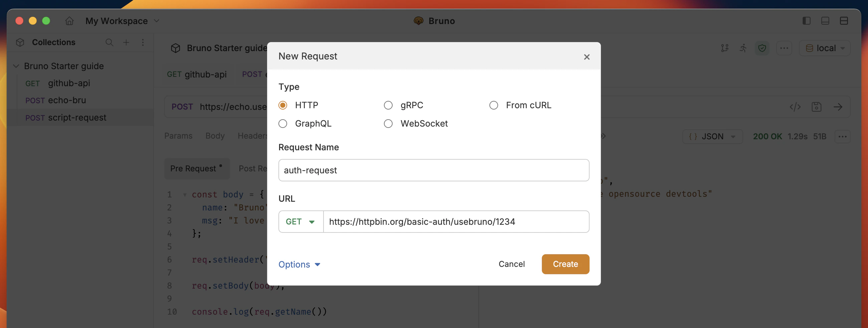
Task: Click inside the Request Name input field
Action: click(434, 170)
